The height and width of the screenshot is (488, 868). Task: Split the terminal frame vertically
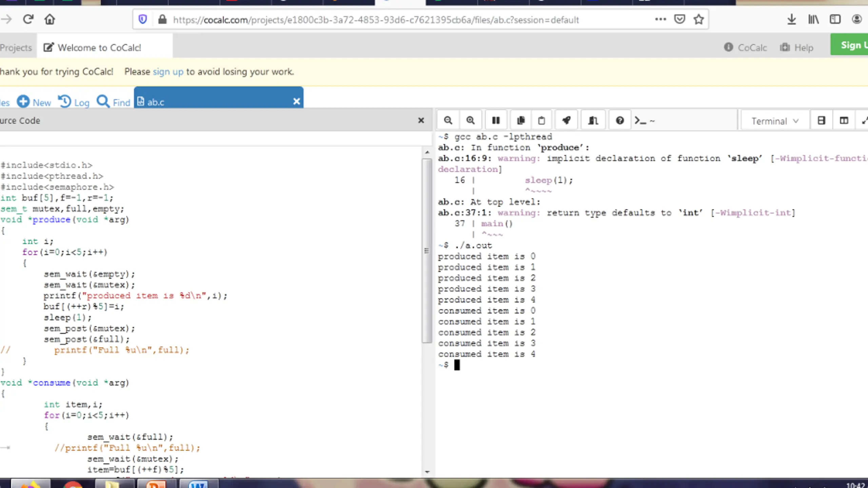(844, 120)
